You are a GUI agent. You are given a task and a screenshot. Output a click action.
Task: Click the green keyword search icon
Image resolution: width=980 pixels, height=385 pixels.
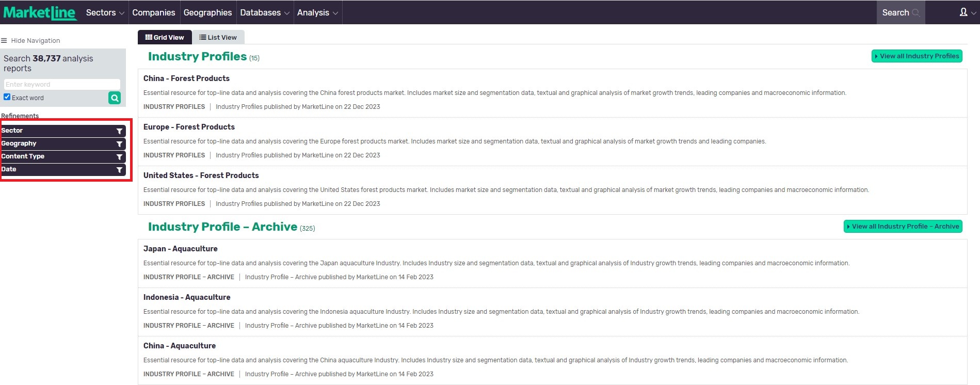(x=115, y=98)
